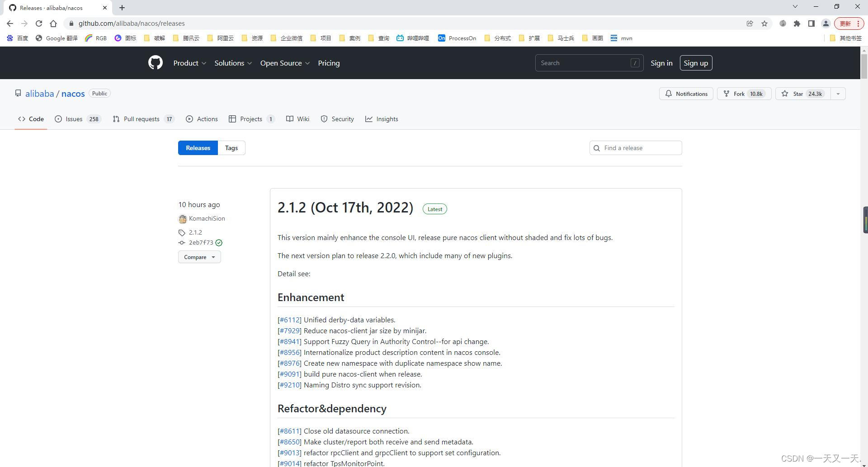This screenshot has height=467, width=868.
Task: Click the GitHub Octocat logo
Action: click(156, 63)
